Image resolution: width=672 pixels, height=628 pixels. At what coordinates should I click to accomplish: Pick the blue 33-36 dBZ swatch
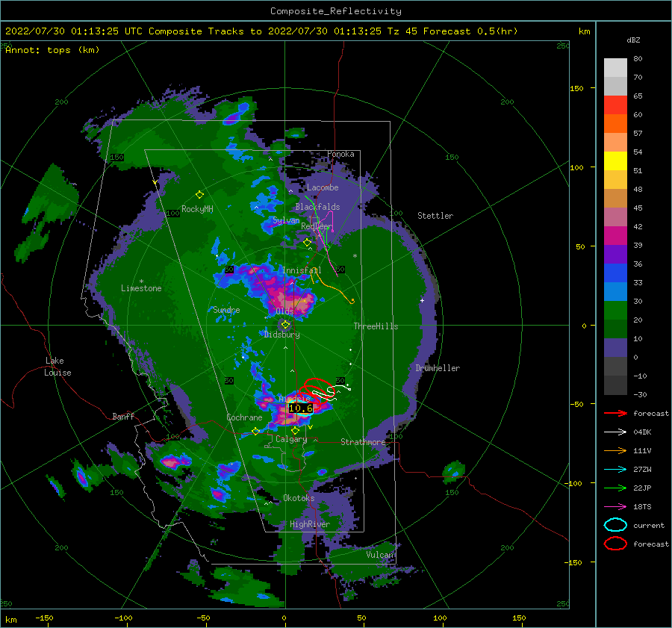click(x=615, y=273)
